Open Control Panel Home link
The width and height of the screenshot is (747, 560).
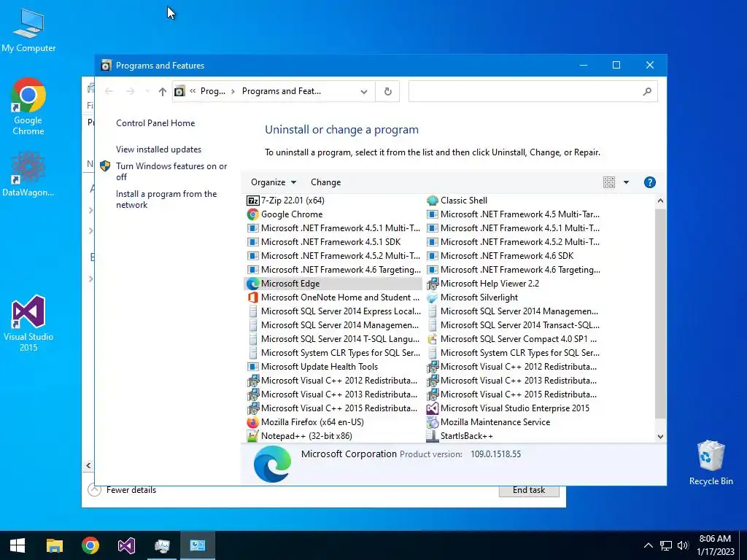[155, 123]
